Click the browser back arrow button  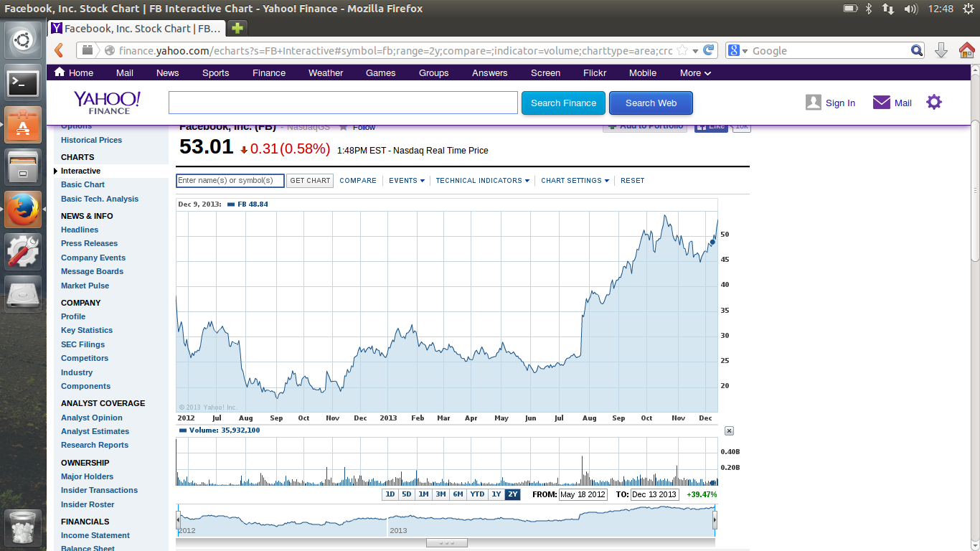(60, 50)
